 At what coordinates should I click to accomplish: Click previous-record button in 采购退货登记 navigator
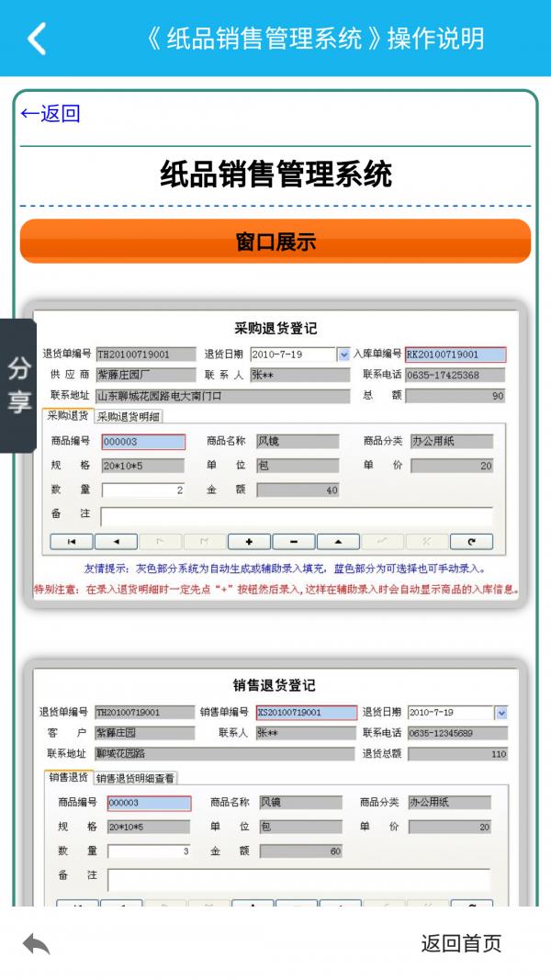coord(116,542)
